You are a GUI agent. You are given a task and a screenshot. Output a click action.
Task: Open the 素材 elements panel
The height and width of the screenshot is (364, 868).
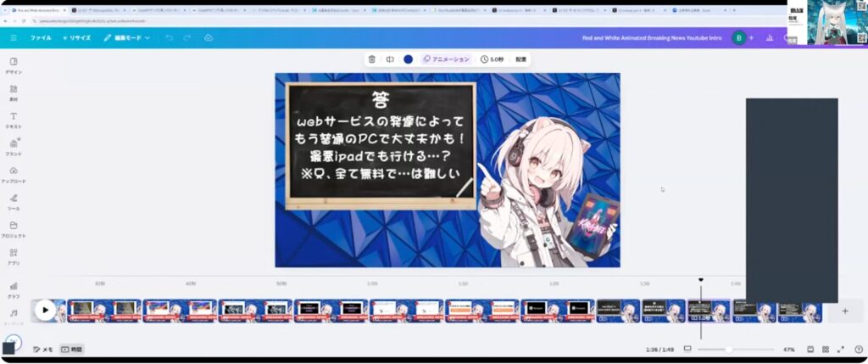[x=14, y=92]
